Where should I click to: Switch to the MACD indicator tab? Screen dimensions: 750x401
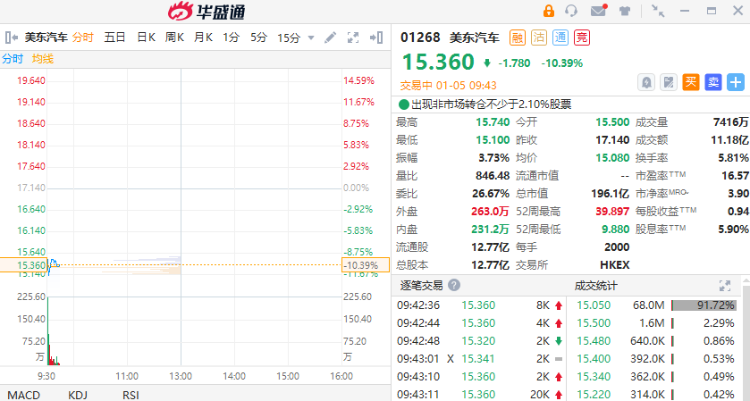tap(24, 395)
